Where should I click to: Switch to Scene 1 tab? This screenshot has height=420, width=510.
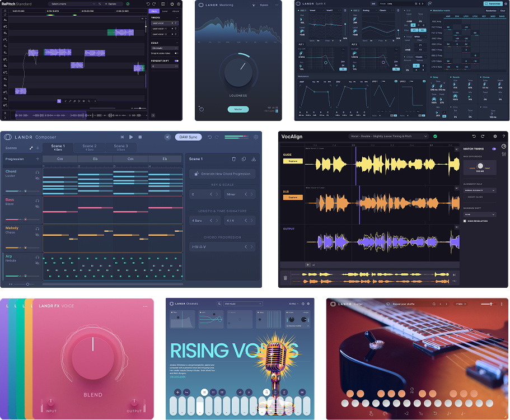tap(58, 147)
